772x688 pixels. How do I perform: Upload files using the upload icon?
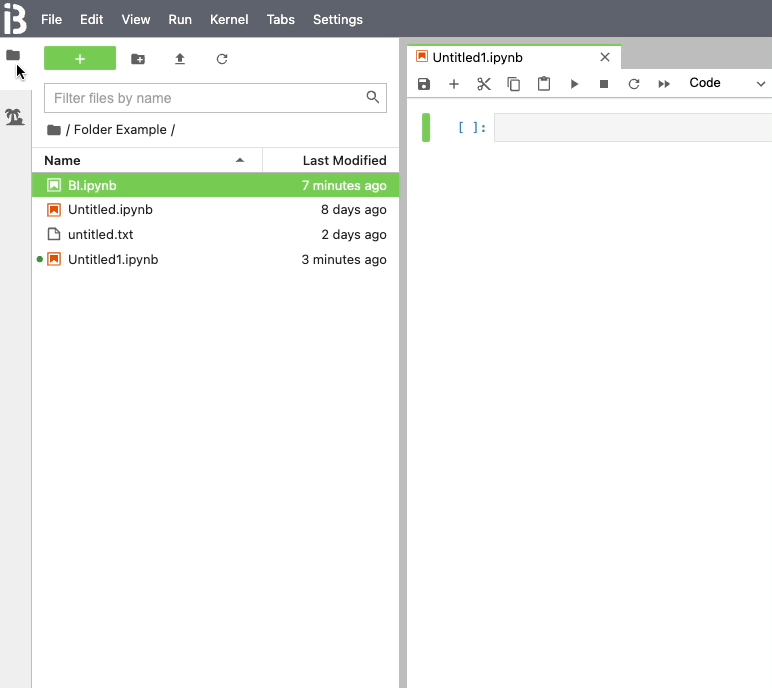180,59
